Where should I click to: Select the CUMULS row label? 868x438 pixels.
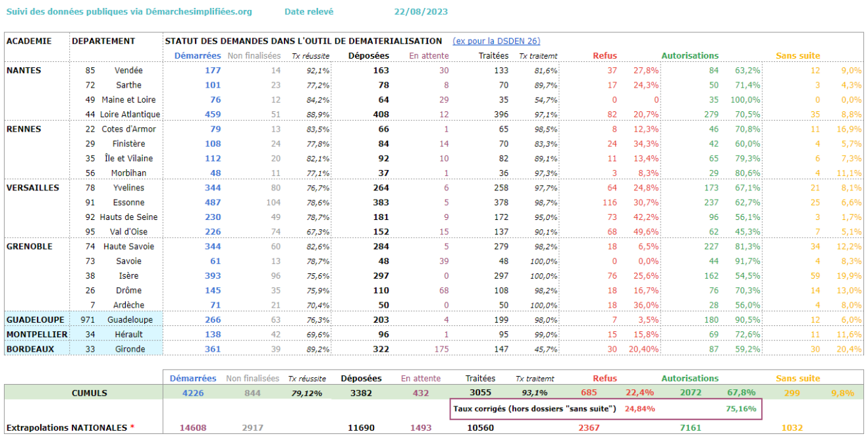pyautogui.click(x=89, y=393)
